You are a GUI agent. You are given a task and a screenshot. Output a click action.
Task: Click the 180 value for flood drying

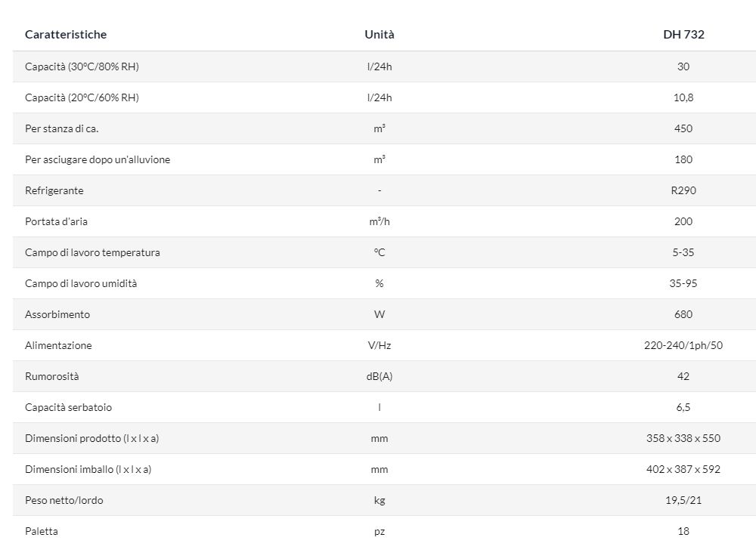683,159
